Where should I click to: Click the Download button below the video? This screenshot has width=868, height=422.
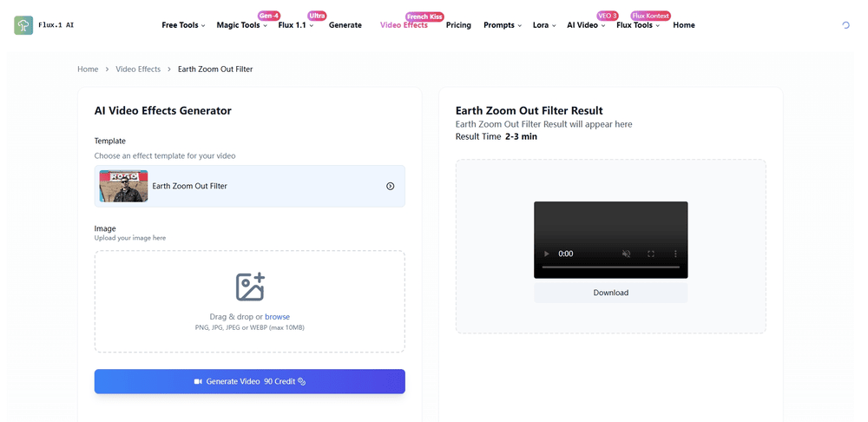610,293
